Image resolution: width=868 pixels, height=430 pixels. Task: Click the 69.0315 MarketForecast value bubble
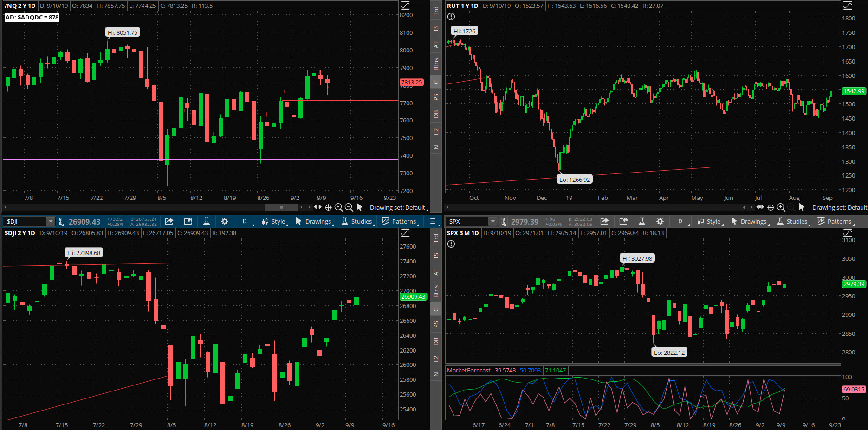[x=854, y=389]
